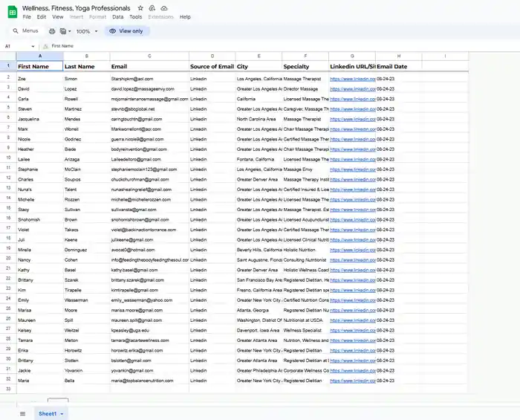520x420 pixels.
Task: Check the cloud document status icon
Action: click(164, 8)
